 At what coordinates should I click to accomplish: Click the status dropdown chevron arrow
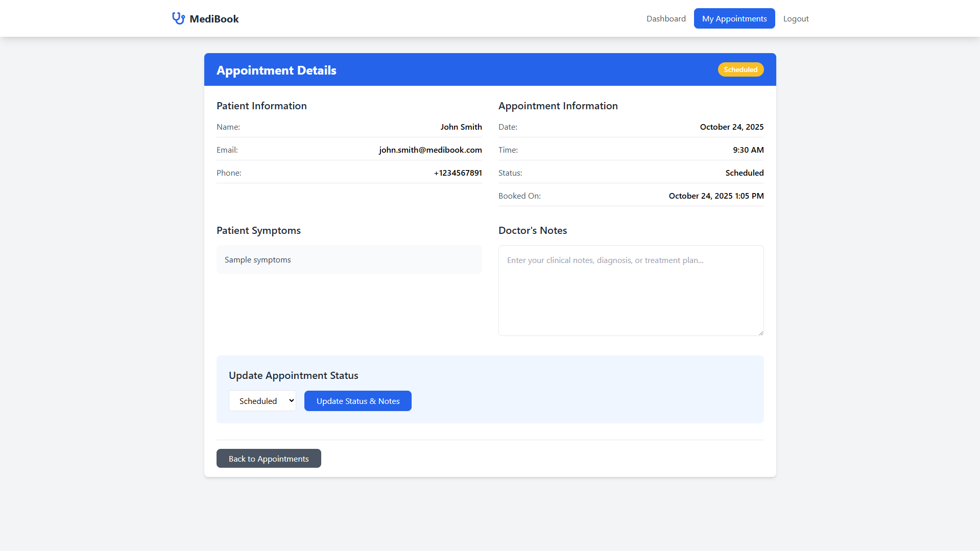coord(291,401)
